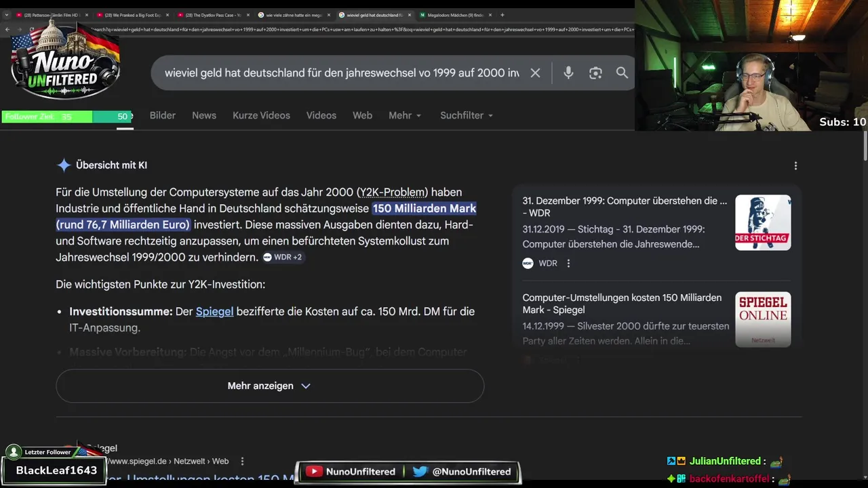The height and width of the screenshot is (488, 868).
Task: Open Google Lens image search icon
Action: click(x=595, y=73)
